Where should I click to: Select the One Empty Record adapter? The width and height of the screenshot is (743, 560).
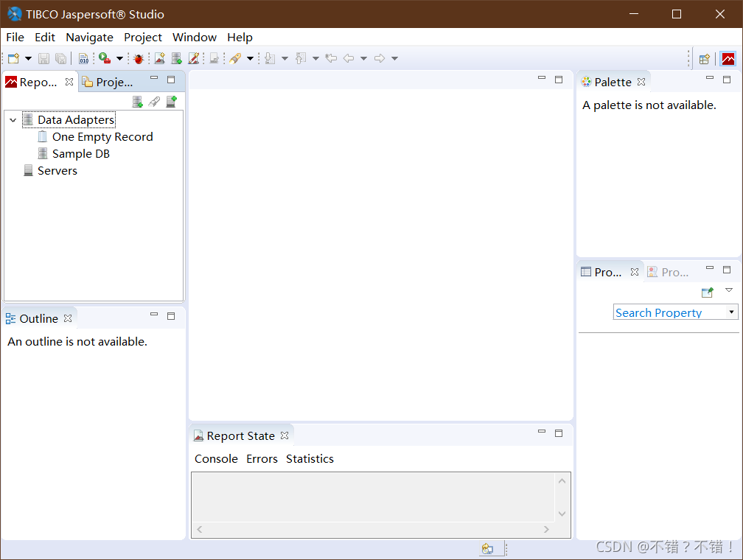coord(102,137)
